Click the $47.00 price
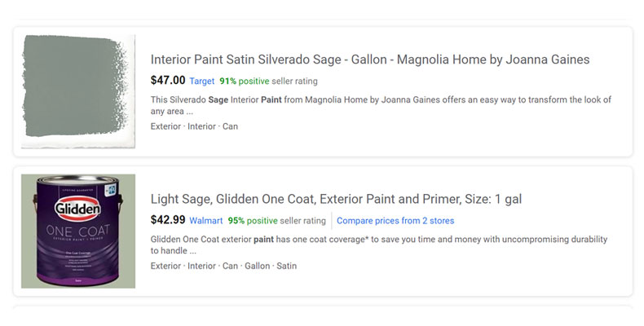Screen dimensions: 644x326 (168, 81)
